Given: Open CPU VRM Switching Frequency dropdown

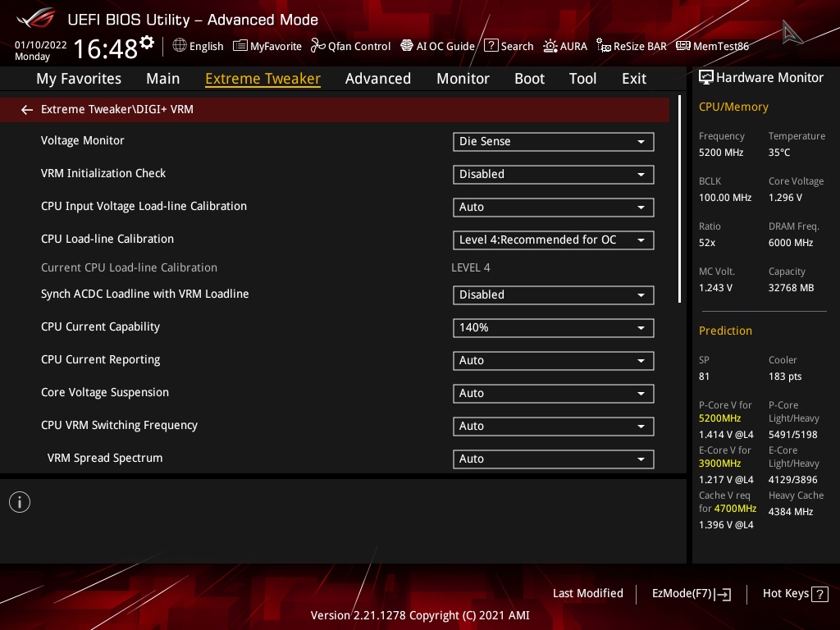Looking at the screenshot, I should [554, 427].
